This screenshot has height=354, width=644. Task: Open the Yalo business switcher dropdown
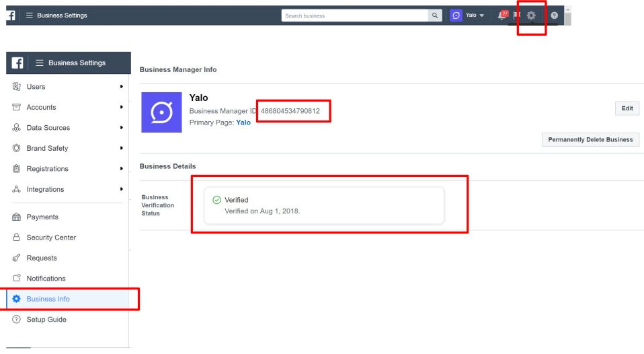475,15
